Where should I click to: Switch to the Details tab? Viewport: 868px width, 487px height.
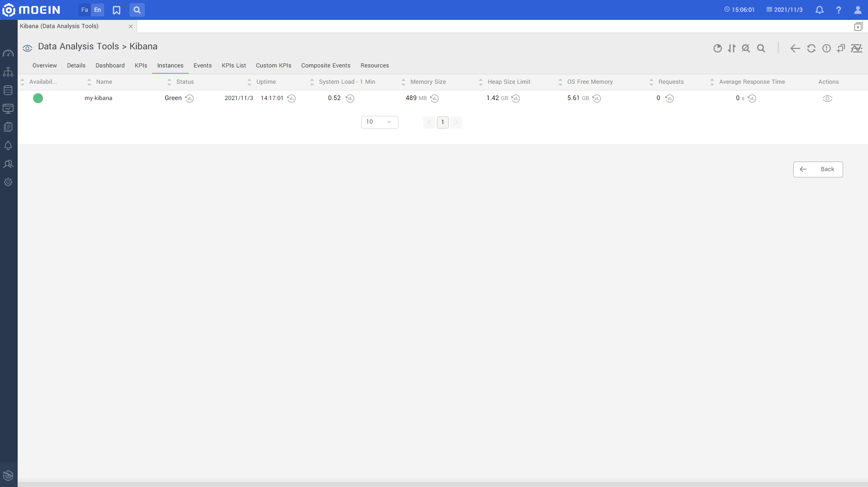(x=76, y=66)
